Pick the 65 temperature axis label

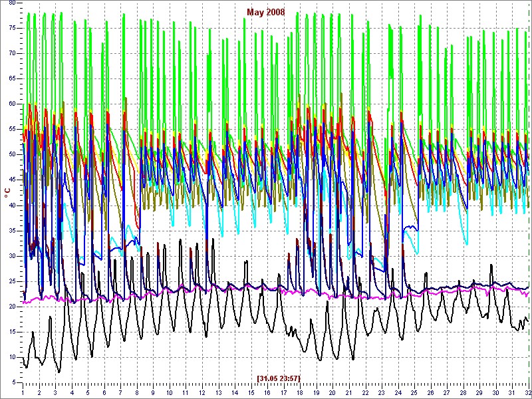point(13,79)
